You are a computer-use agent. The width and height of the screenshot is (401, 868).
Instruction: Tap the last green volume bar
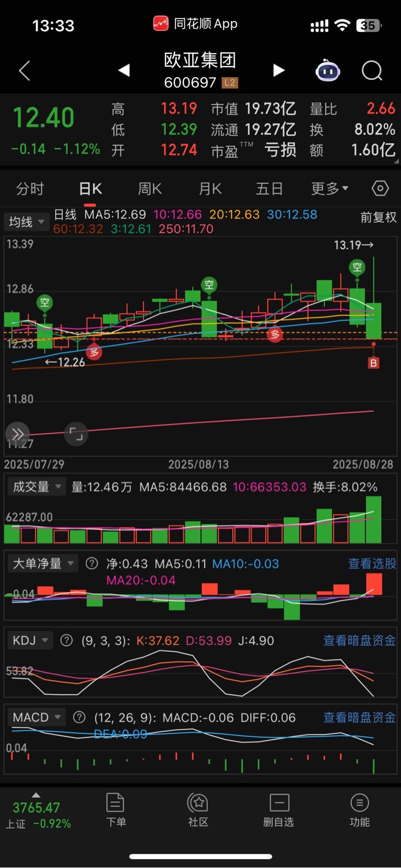[374, 520]
